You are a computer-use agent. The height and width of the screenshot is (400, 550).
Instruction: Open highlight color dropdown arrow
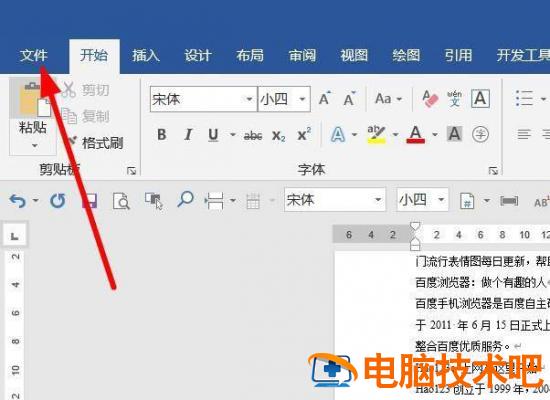(396, 134)
